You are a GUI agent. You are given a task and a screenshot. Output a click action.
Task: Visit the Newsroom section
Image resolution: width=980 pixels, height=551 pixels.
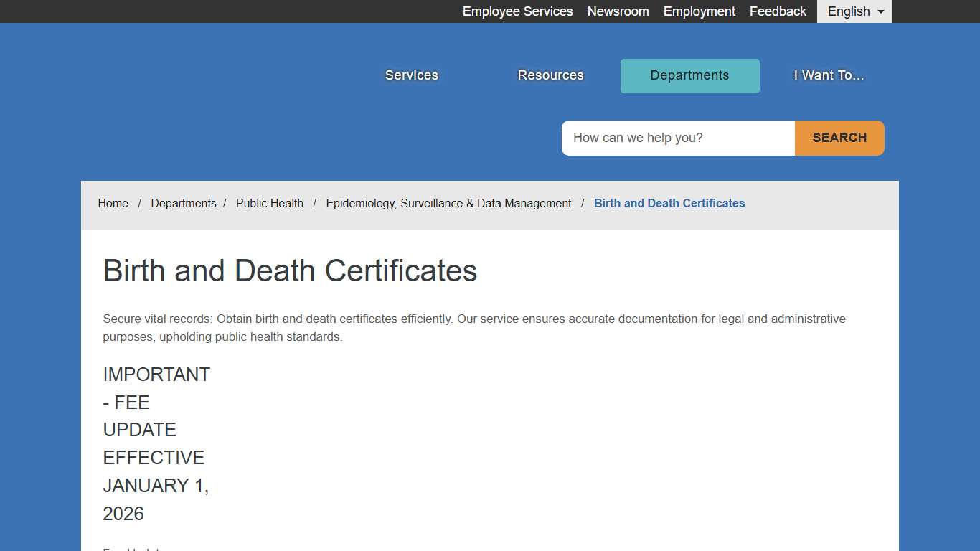(618, 11)
